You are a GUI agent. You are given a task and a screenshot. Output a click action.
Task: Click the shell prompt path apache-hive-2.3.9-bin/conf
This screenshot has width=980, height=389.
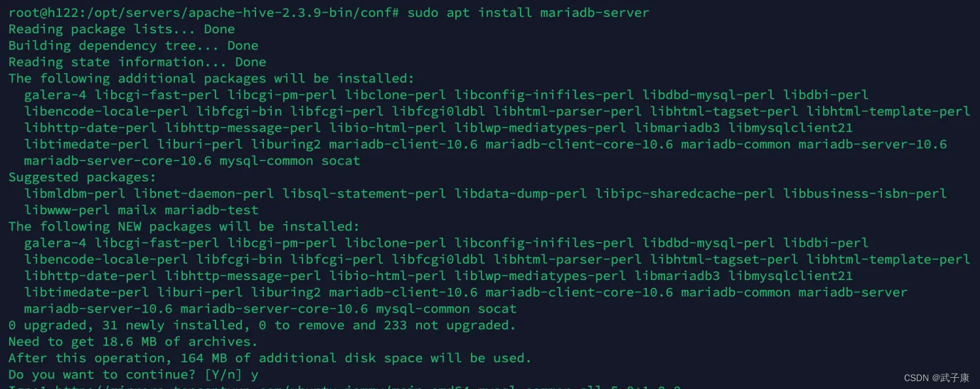pos(291,12)
